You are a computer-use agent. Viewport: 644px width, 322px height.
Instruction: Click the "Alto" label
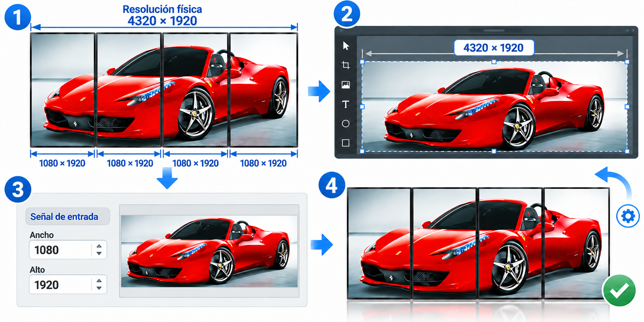coord(37,270)
